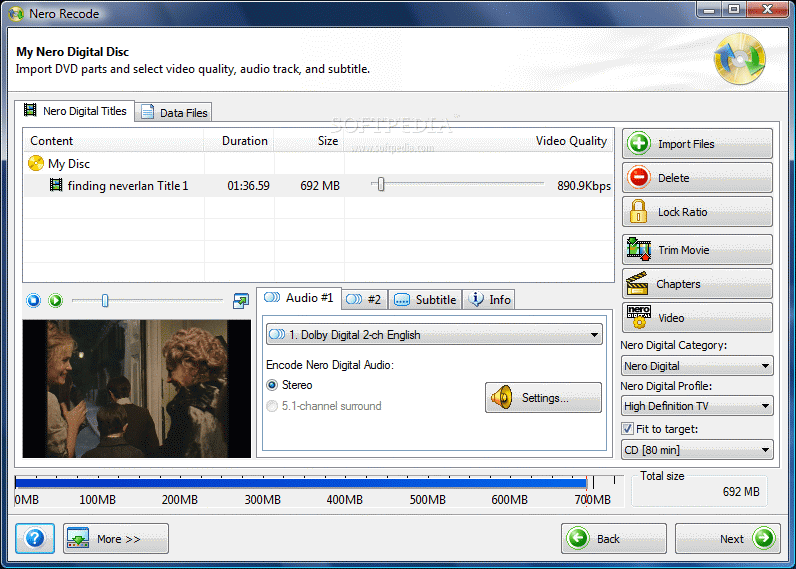Click the Duration column header
796x569 pixels.
pyautogui.click(x=239, y=141)
